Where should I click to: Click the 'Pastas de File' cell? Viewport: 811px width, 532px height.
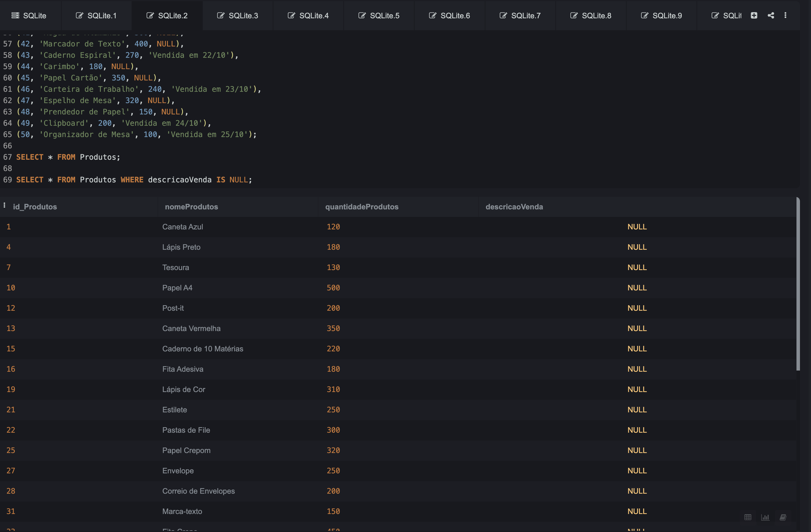186,430
